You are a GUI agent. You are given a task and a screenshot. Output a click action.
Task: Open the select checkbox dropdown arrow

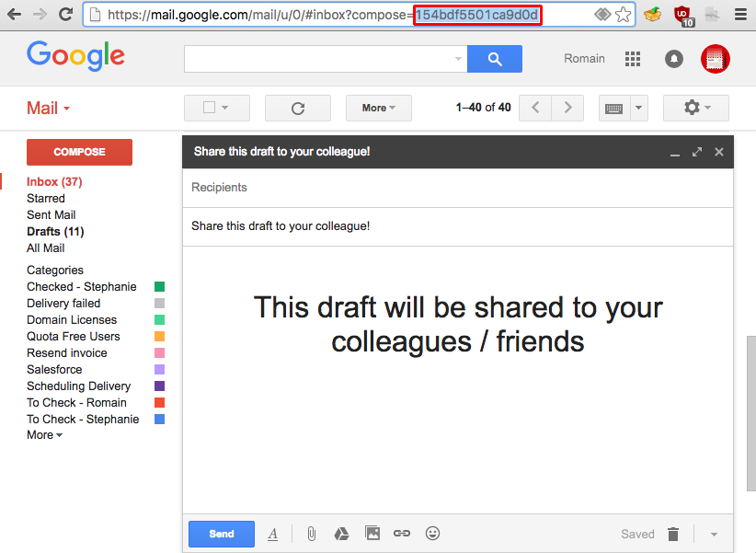(224, 108)
